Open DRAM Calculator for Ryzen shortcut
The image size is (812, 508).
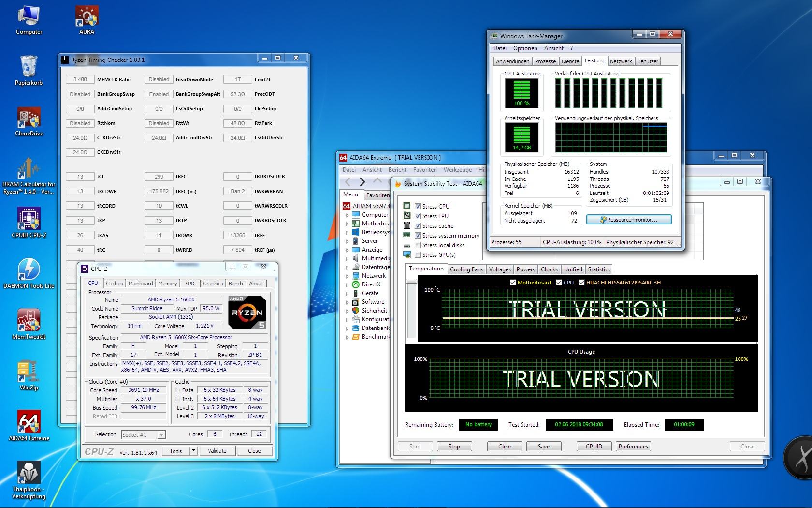[29, 176]
